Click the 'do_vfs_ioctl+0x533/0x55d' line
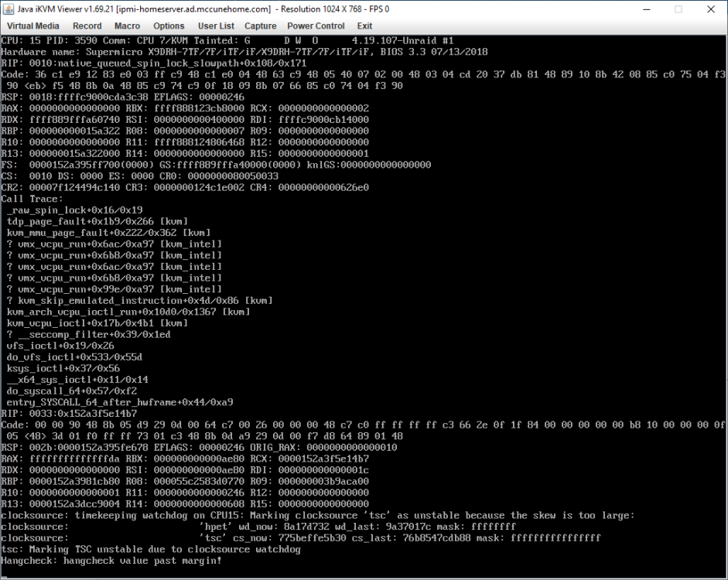This screenshot has height=580, width=728. click(74, 357)
